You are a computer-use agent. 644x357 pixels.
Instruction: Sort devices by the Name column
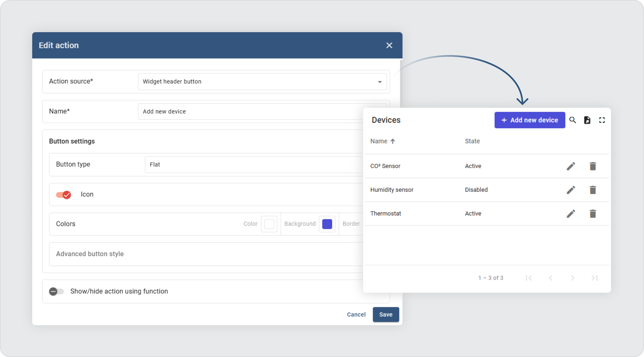pos(382,141)
